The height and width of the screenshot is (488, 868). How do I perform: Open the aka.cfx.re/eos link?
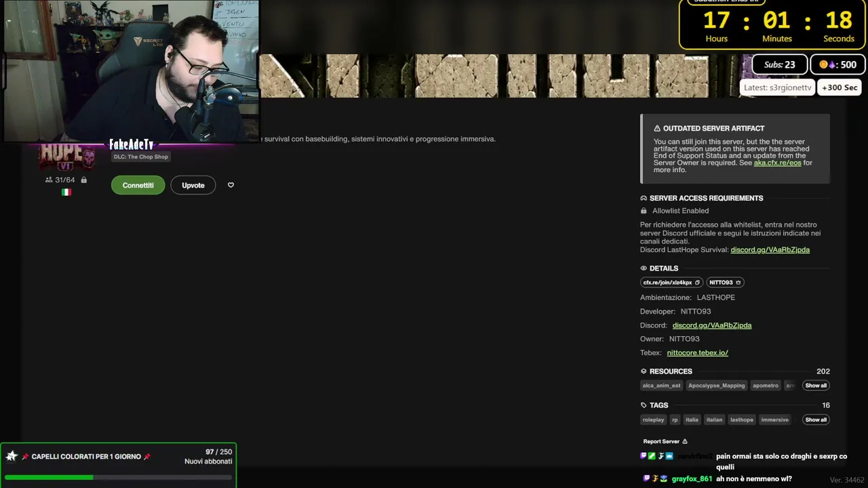point(777,163)
